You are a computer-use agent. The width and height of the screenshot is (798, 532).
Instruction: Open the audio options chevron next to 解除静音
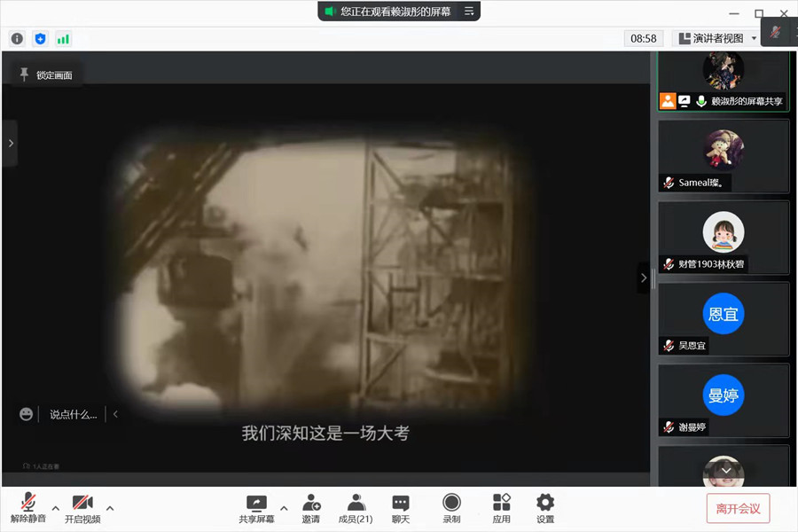pos(55,508)
